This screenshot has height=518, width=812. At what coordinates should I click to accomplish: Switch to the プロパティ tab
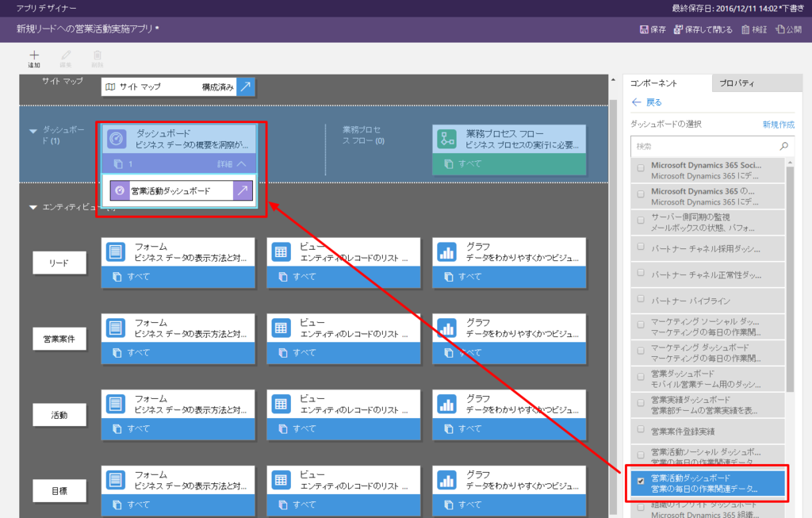click(757, 82)
